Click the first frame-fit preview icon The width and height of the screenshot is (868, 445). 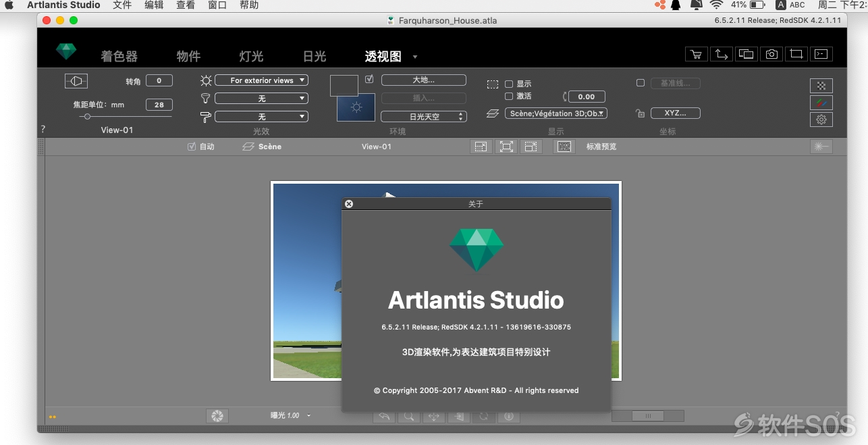click(481, 147)
